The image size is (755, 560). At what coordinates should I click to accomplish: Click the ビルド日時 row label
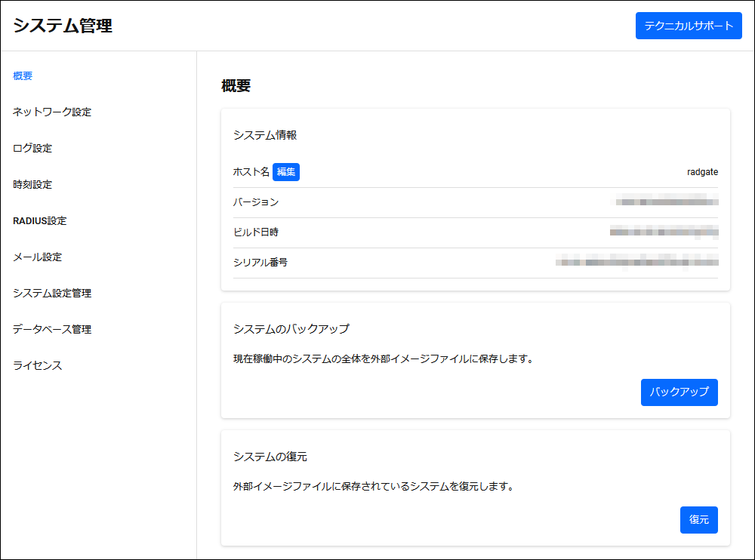pyautogui.click(x=256, y=232)
